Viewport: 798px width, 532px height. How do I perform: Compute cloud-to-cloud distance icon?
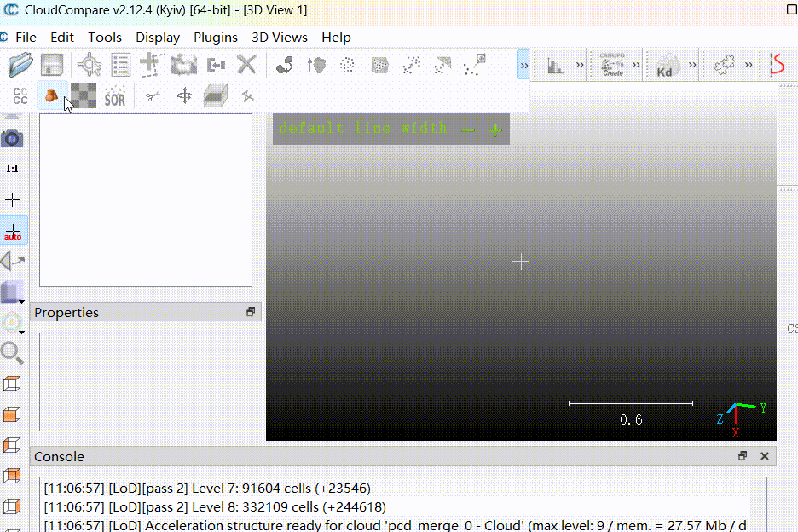[x=411, y=65]
